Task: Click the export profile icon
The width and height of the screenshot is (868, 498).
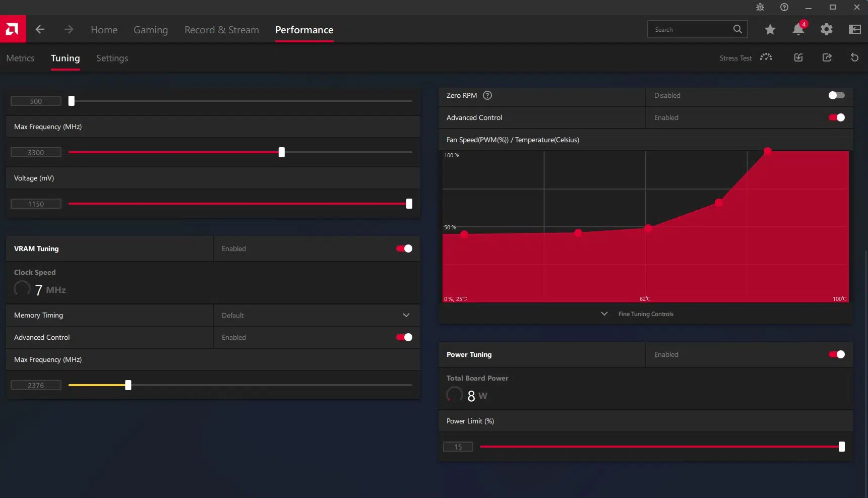Action: click(827, 57)
